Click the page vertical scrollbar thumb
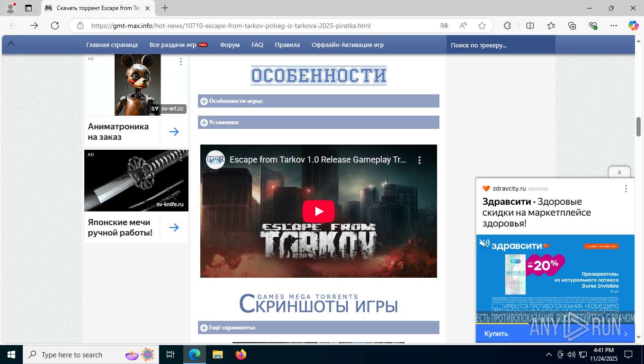644x364 pixels. click(639, 127)
